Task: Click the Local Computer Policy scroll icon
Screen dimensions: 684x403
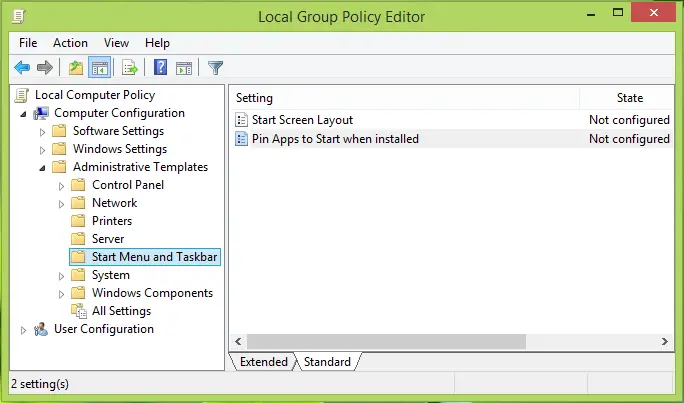Action: point(22,95)
